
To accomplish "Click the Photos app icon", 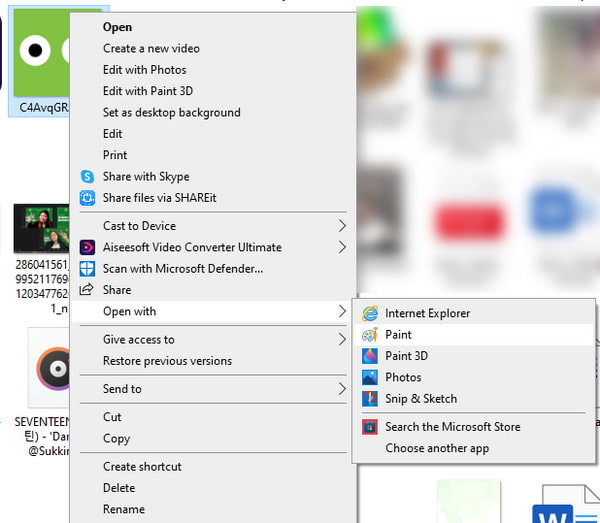I will 370,377.
